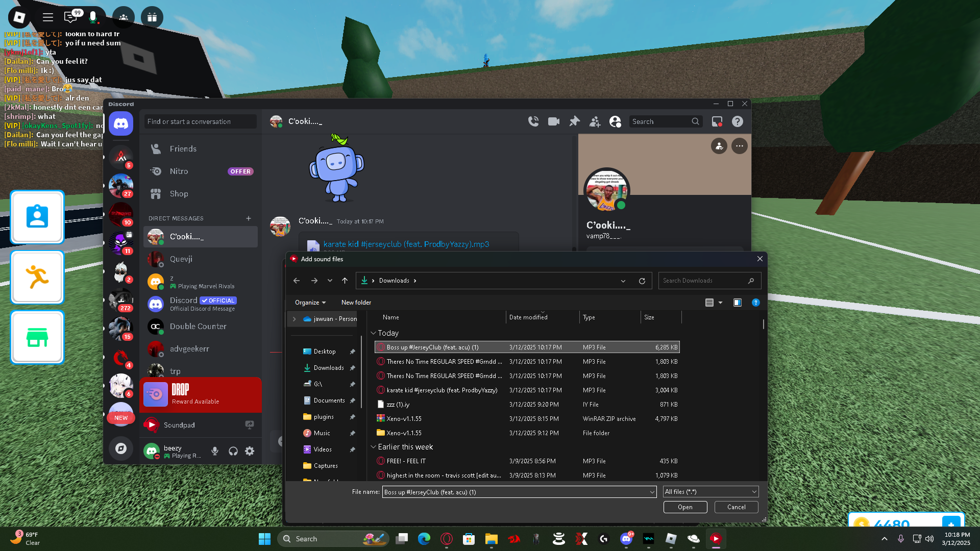This screenshot has height=551, width=980.
Task: Open pinned messages in Discord header
Action: pos(574,121)
